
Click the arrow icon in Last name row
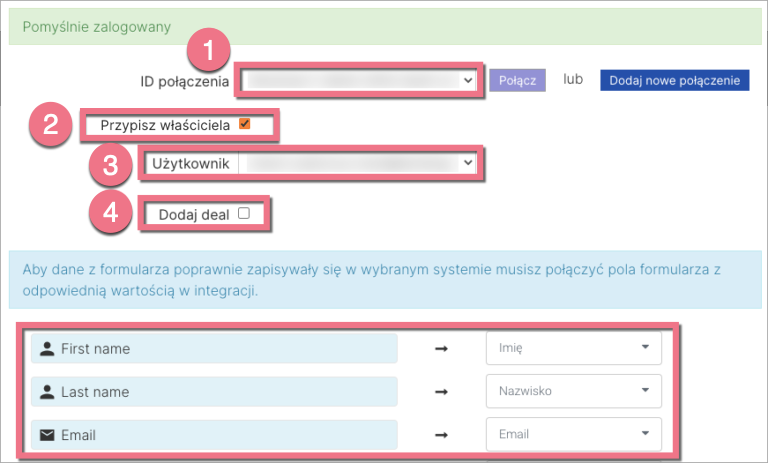441,392
